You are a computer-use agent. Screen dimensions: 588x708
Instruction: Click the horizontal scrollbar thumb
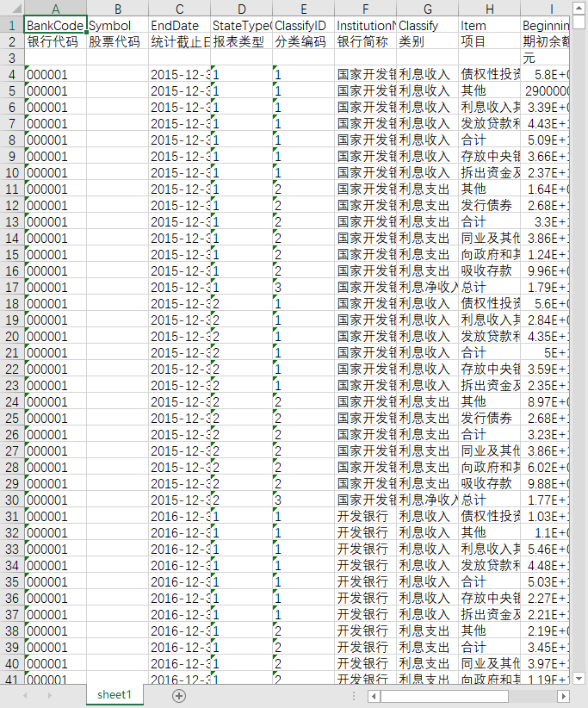coord(444,696)
